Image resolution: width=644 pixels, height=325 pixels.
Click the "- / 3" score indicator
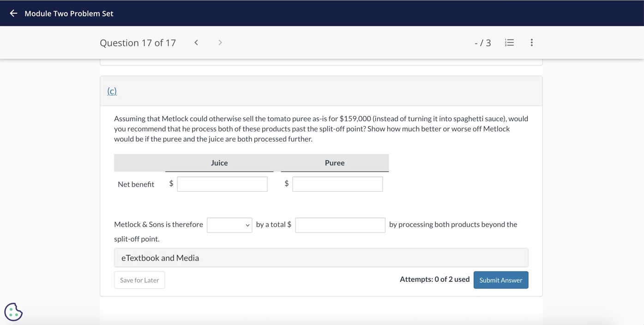click(482, 43)
